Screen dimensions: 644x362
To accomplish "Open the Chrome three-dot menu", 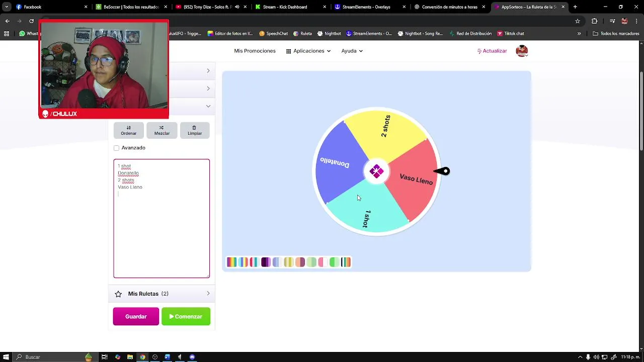I will coord(636,21).
